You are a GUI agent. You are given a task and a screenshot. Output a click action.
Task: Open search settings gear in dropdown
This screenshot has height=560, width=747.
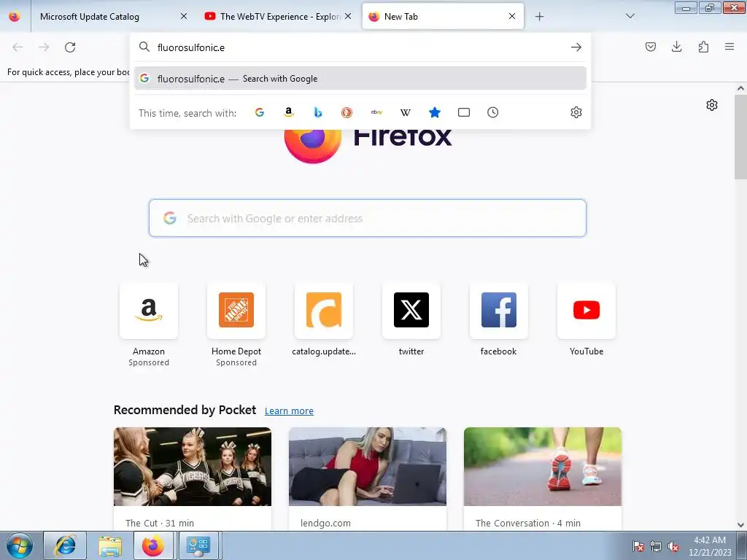(x=576, y=112)
